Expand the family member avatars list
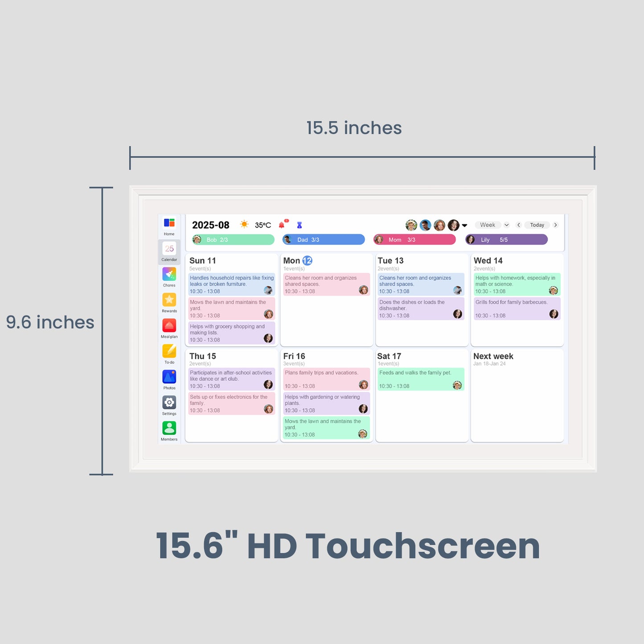The image size is (644, 644). point(465,225)
